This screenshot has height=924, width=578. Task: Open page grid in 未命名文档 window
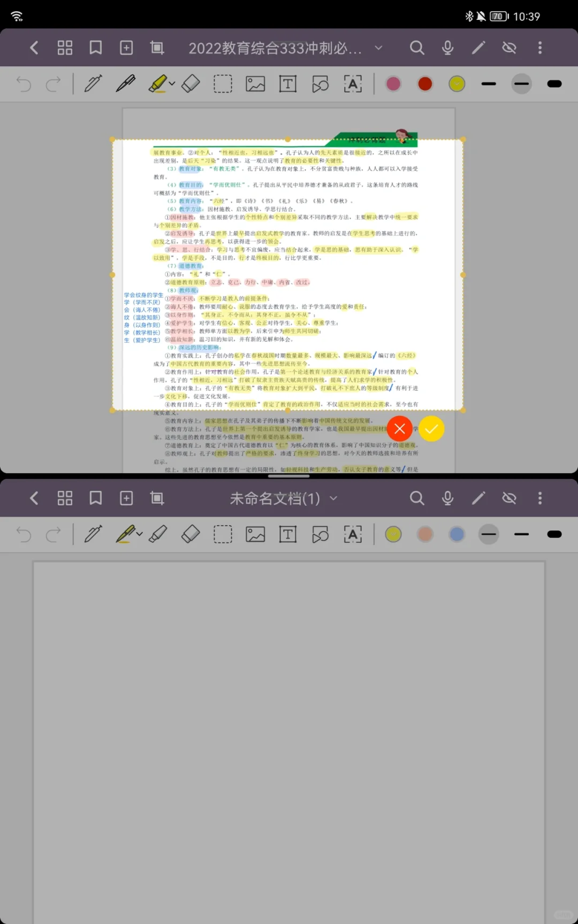pos(65,498)
